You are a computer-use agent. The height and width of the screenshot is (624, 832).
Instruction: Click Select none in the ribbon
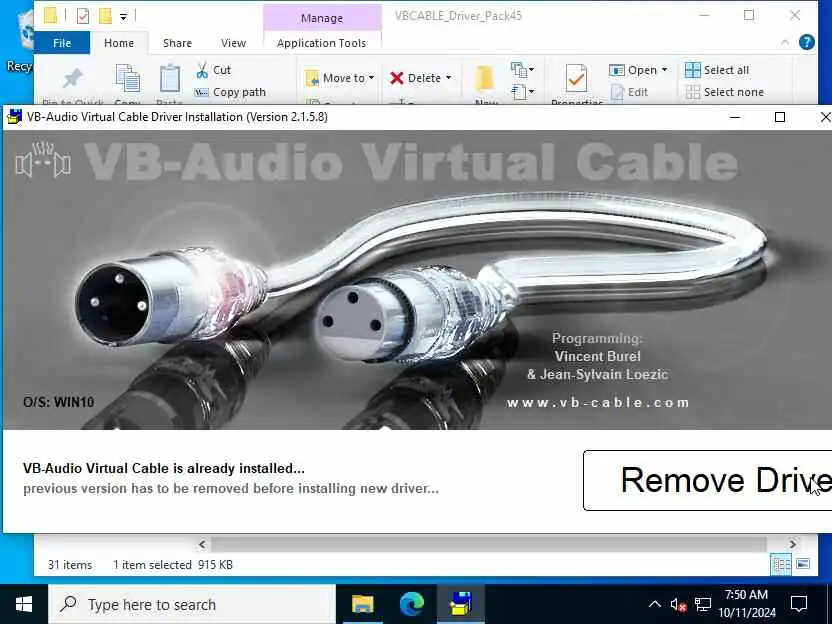click(x=725, y=92)
